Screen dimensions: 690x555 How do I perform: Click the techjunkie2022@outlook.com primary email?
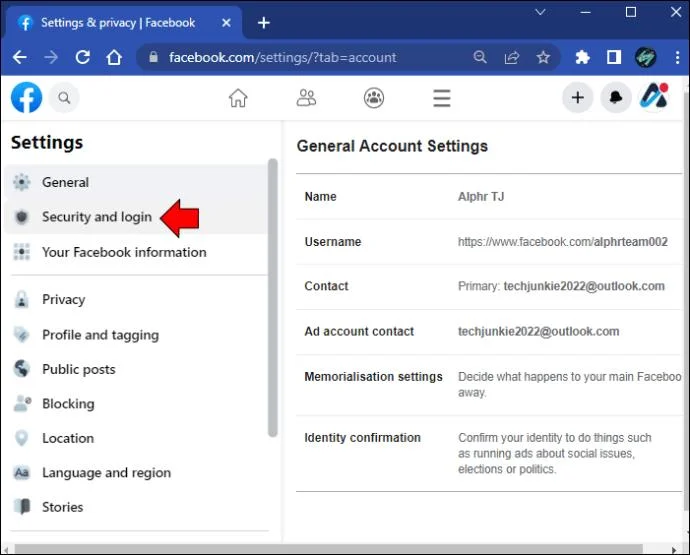[x=584, y=286]
